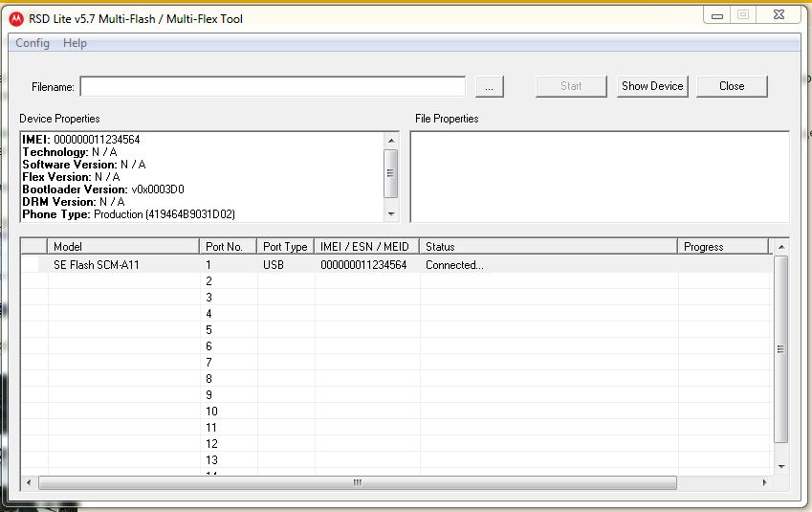This screenshot has height=512, width=812.
Task: Click the Phone Type: Production line
Action: 128,214
